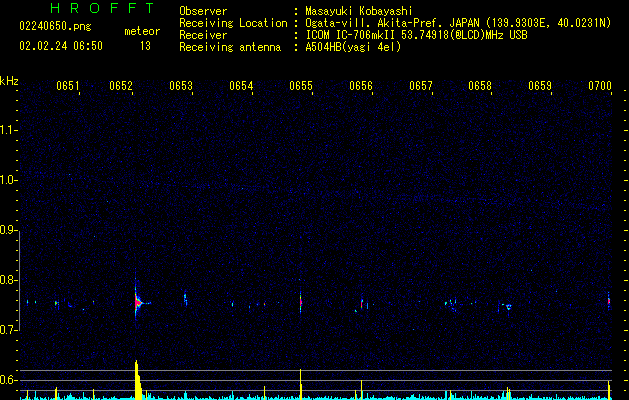Viewport: 629px width, 400px height.
Task: Click the yellow power spike at 0655
Action: [300, 384]
